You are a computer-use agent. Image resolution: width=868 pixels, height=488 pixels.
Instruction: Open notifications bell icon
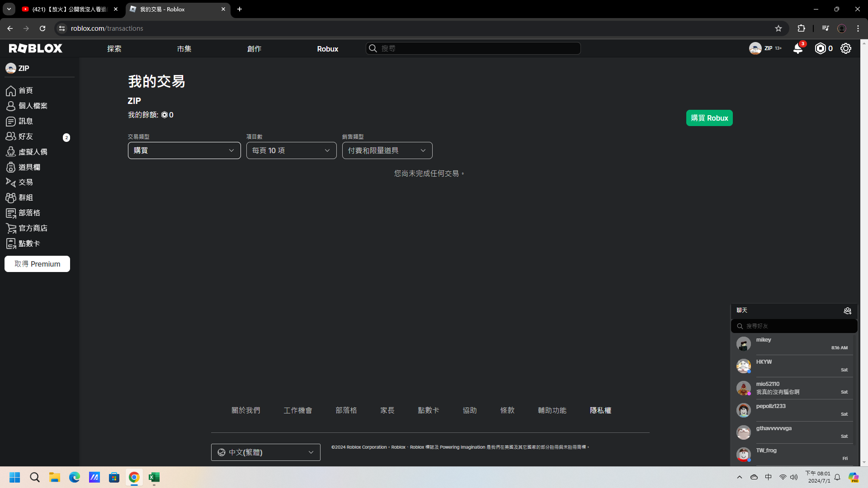click(798, 48)
